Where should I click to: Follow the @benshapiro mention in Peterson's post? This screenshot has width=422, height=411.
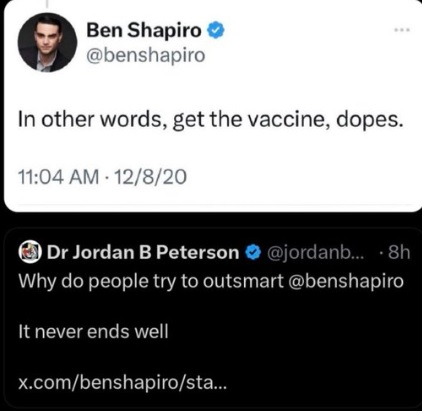pyautogui.click(x=345, y=281)
